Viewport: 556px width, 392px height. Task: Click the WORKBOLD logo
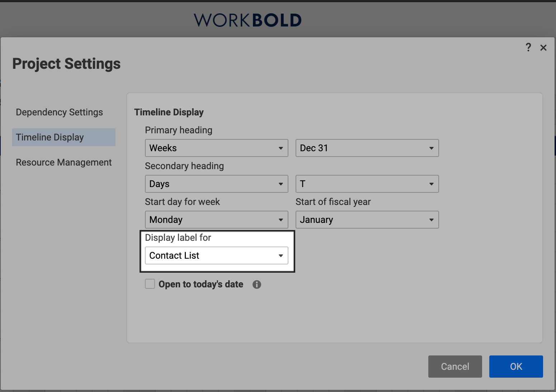[247, 20]
